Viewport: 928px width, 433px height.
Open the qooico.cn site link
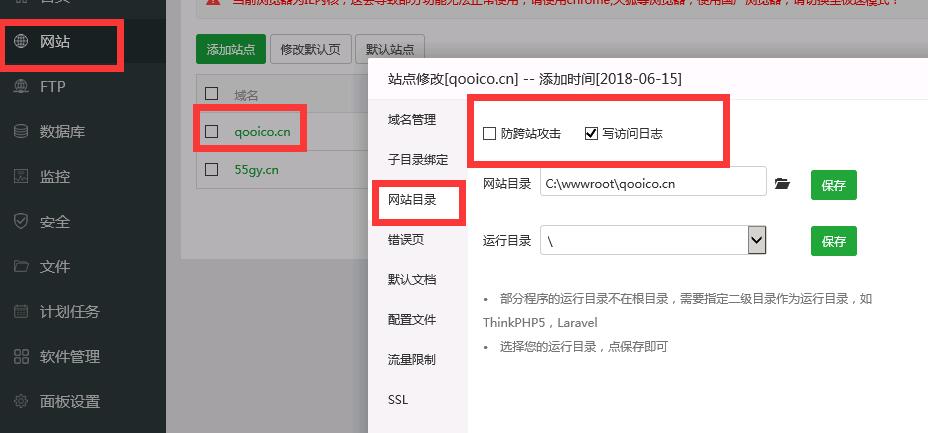click(262, 131)
